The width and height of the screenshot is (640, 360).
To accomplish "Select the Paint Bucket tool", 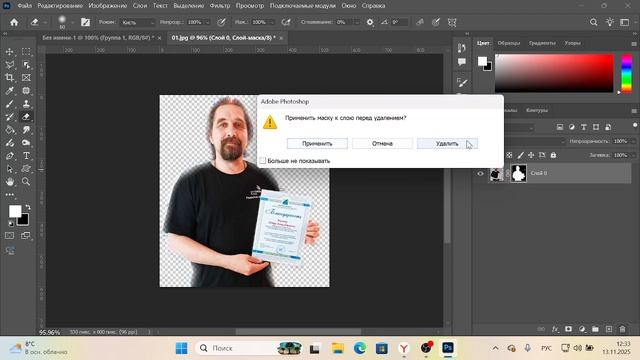I will (x=9, y=130).
